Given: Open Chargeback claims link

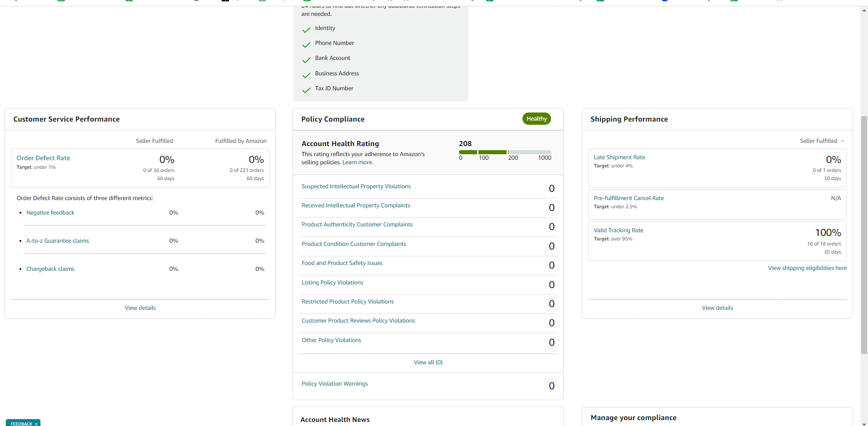Looking at the screenshot, I should tap(50, 269).
